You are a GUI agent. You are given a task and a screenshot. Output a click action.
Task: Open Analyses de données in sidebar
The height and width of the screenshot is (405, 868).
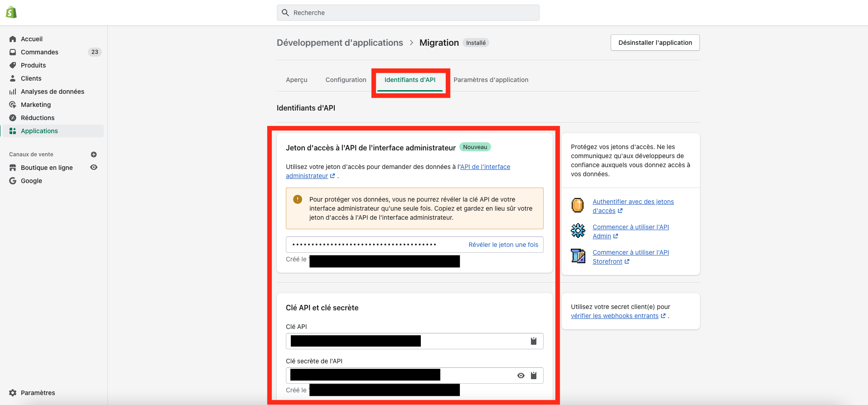click(53, 92)
